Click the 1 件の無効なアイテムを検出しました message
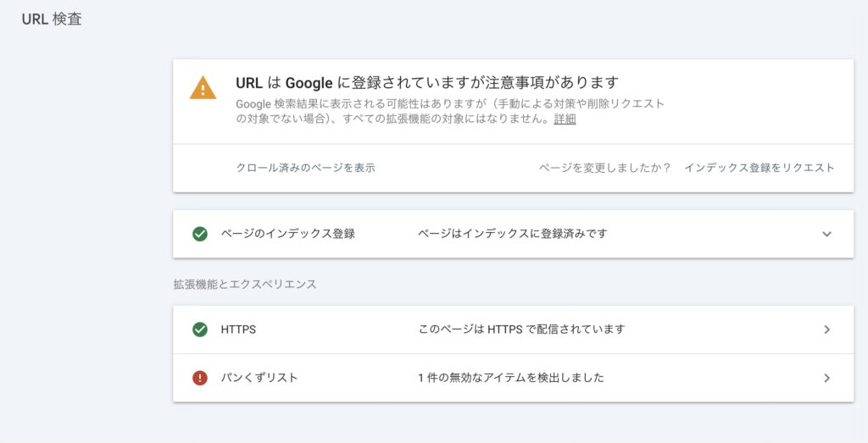Viewport: 868px width, 443px height. pyautogui.click(x=511, y=378)
